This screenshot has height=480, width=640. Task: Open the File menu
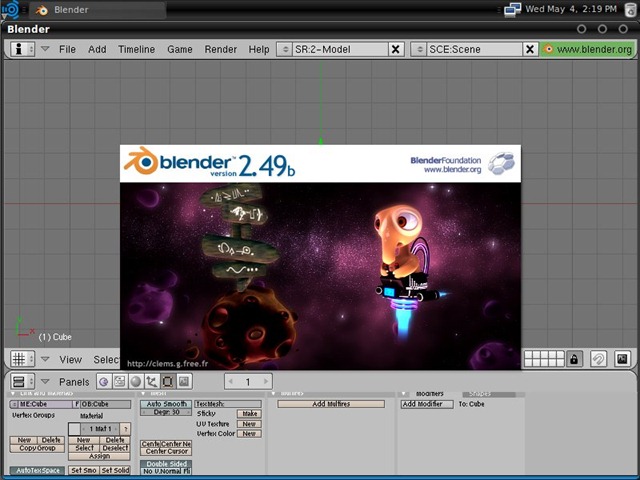[x=67, y=49]
